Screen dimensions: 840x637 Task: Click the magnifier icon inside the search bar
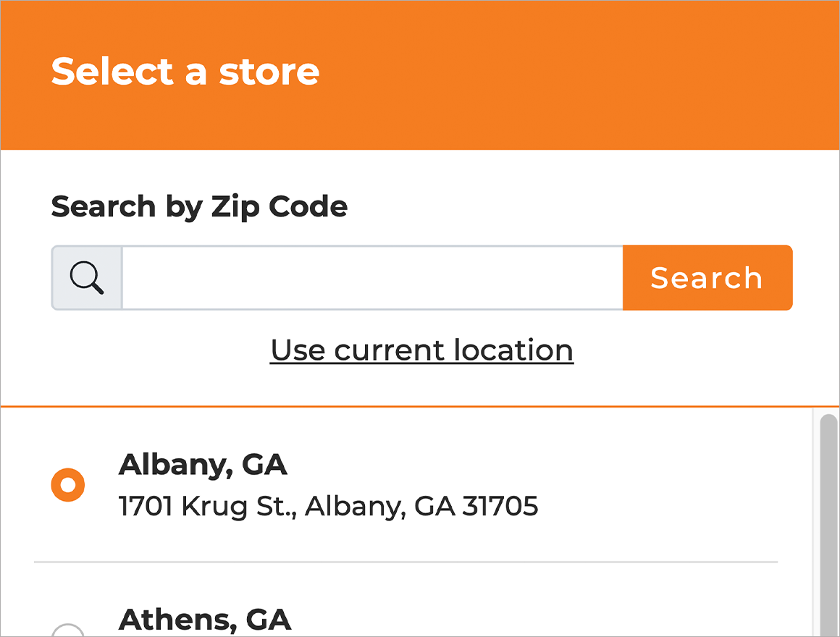85,277
